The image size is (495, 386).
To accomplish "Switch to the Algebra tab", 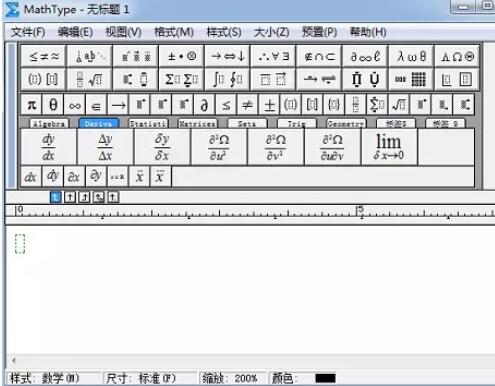I will tap(49, 124).
